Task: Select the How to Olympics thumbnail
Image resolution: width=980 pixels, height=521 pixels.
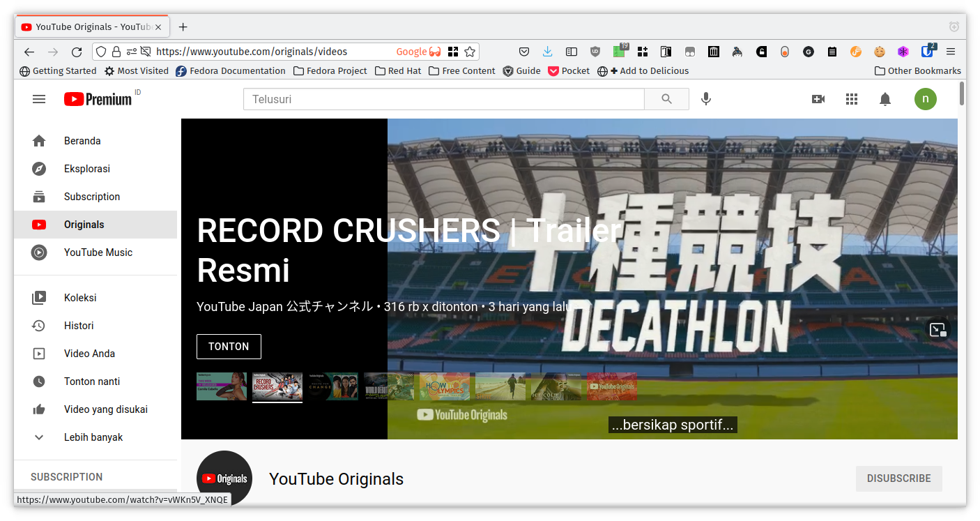Action: point(445,386)
